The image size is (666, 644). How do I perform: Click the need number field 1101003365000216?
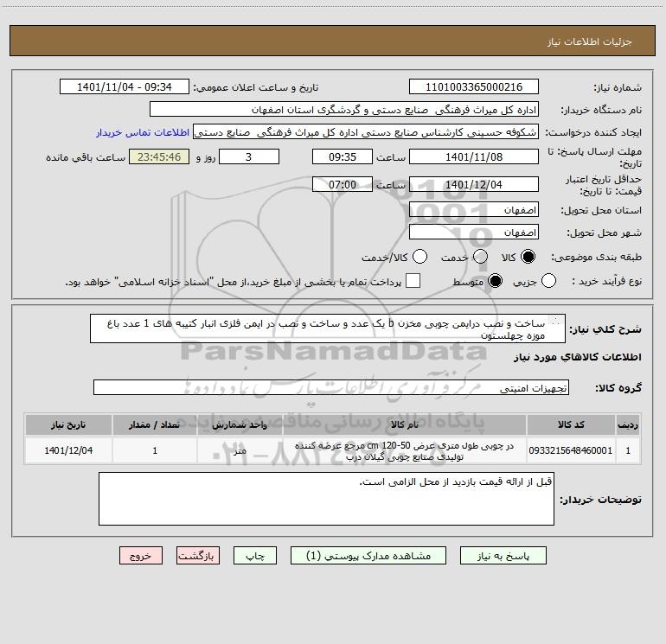click(474, 87)
